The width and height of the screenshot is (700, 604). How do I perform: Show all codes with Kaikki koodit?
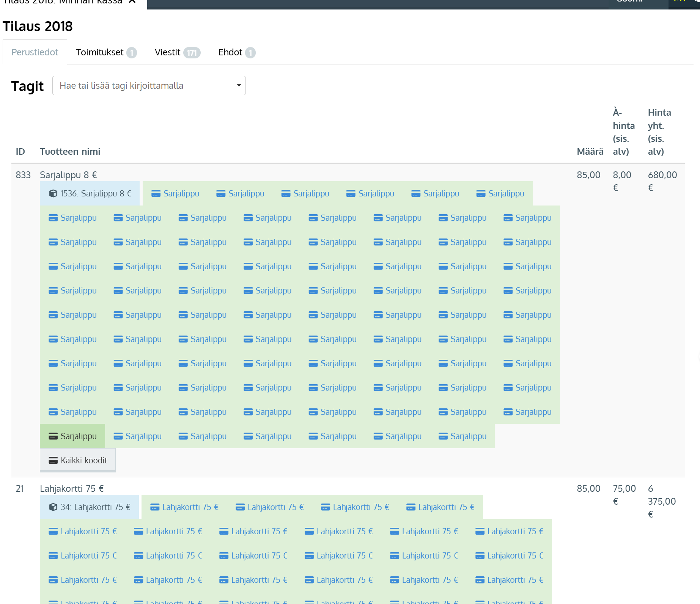tap(78, 461)
